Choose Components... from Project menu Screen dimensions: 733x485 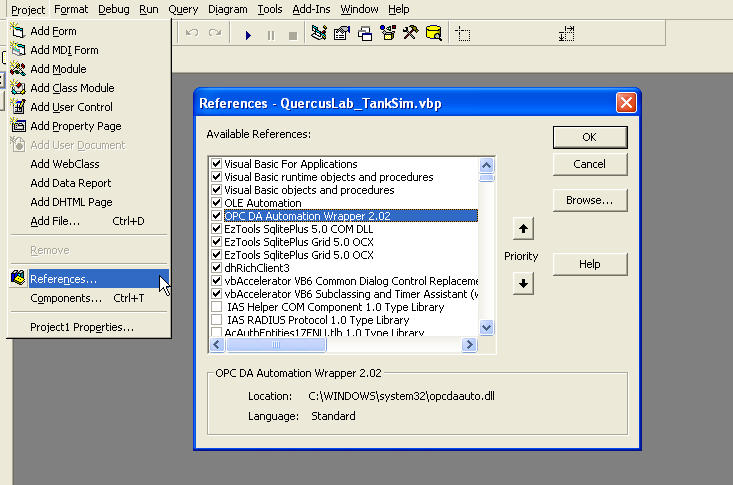tap(66, 298)
